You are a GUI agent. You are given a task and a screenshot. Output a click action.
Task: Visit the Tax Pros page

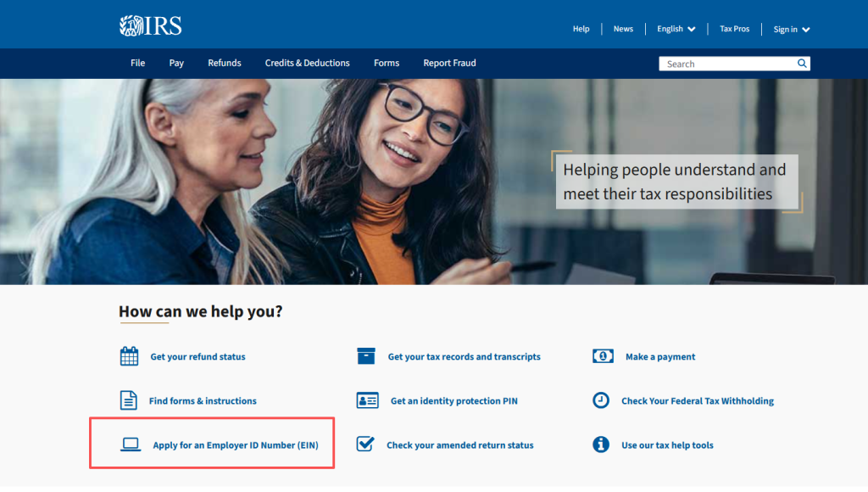(x=734, y=28)
